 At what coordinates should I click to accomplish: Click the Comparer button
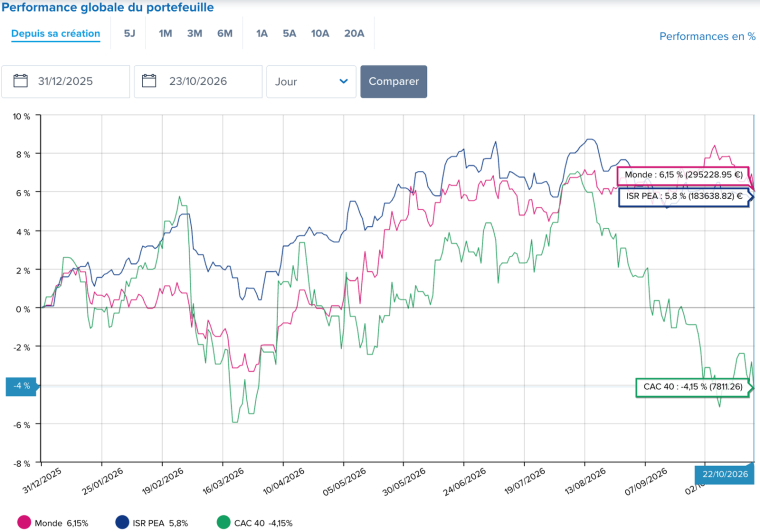point(394,81)
